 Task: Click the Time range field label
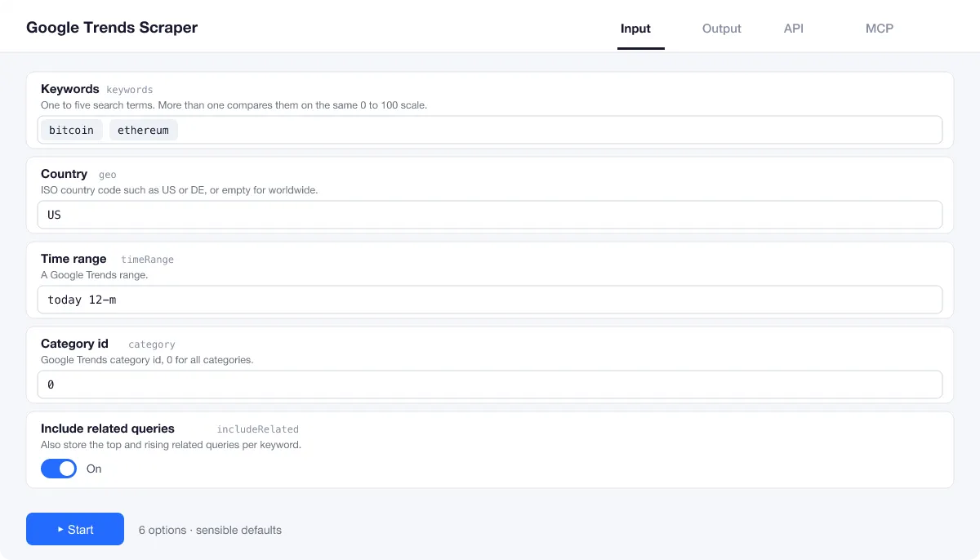pyautogui.click(x=73, y=259)
